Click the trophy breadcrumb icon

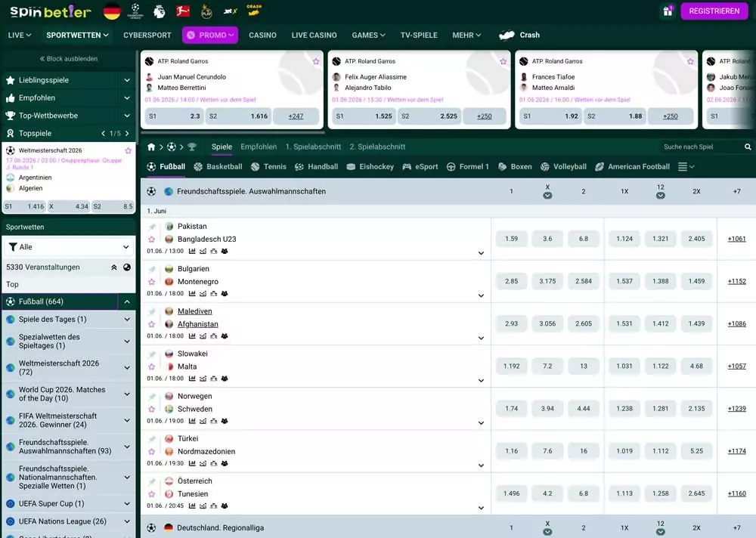[x=192, y=147]
